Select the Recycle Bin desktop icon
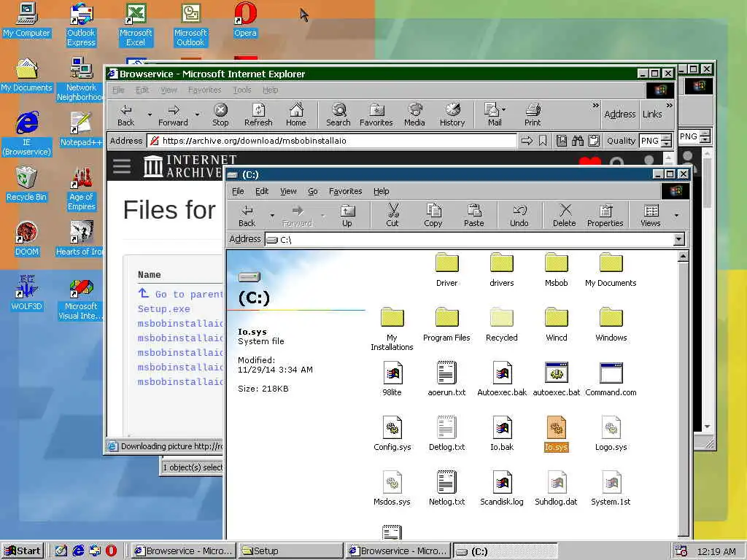The width and height of the screenshot is (747, 560). 27,184
